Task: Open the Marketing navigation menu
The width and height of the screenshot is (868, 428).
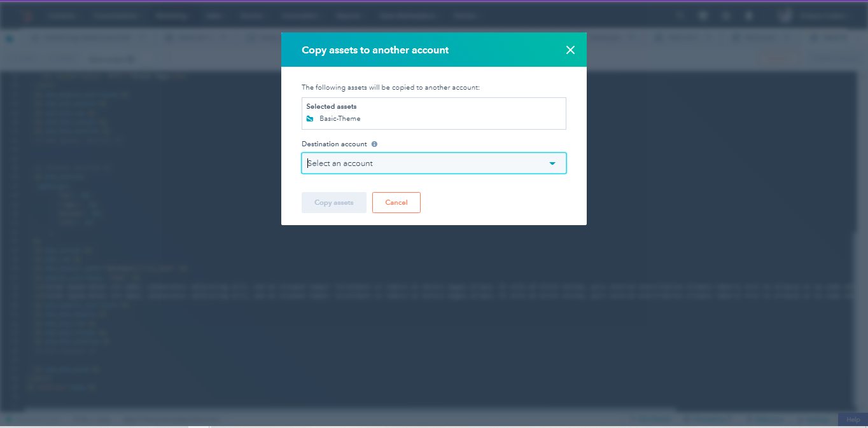Action: [171, 16]
